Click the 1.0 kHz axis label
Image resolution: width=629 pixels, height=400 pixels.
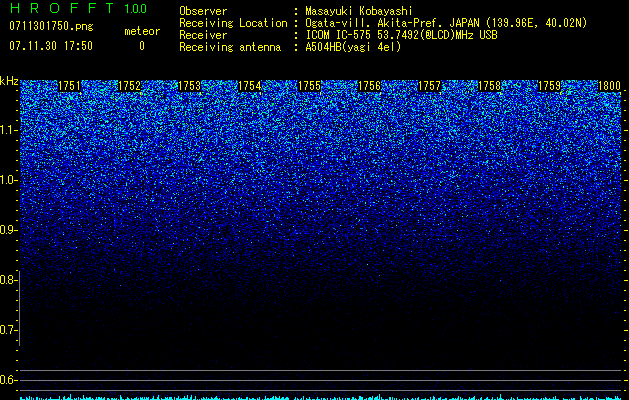coord(7,180)
